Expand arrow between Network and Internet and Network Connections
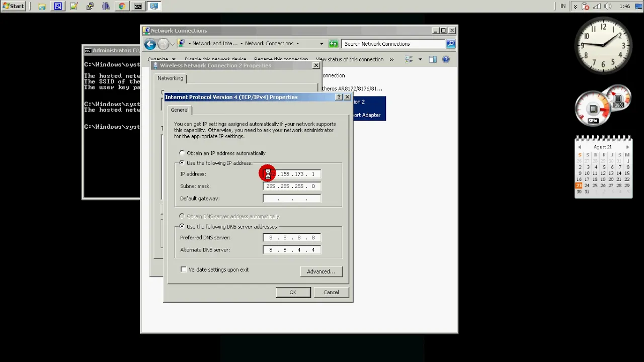Viewport: 644px width, 362px height. click(242, 44)
